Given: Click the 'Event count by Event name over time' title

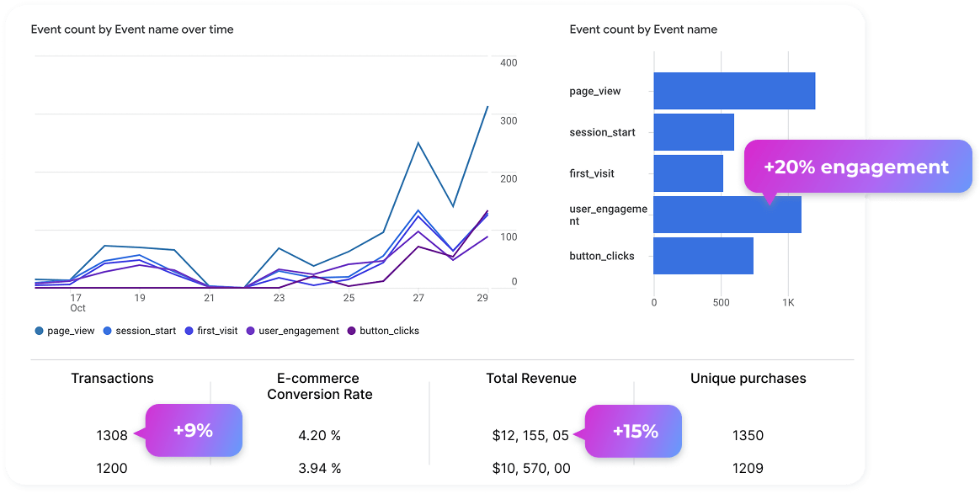Looking at the screenshot, I should 132,29.
